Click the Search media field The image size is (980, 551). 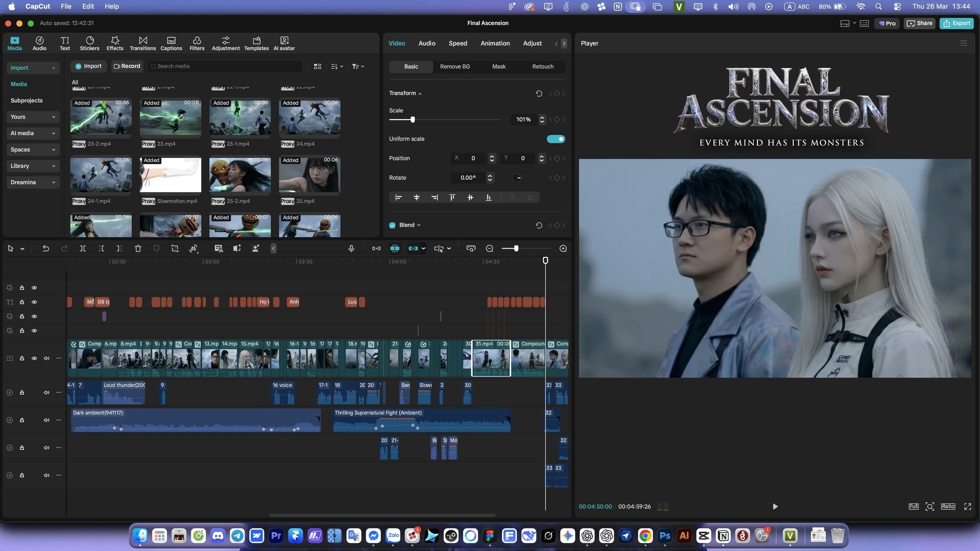click(225, 66)
